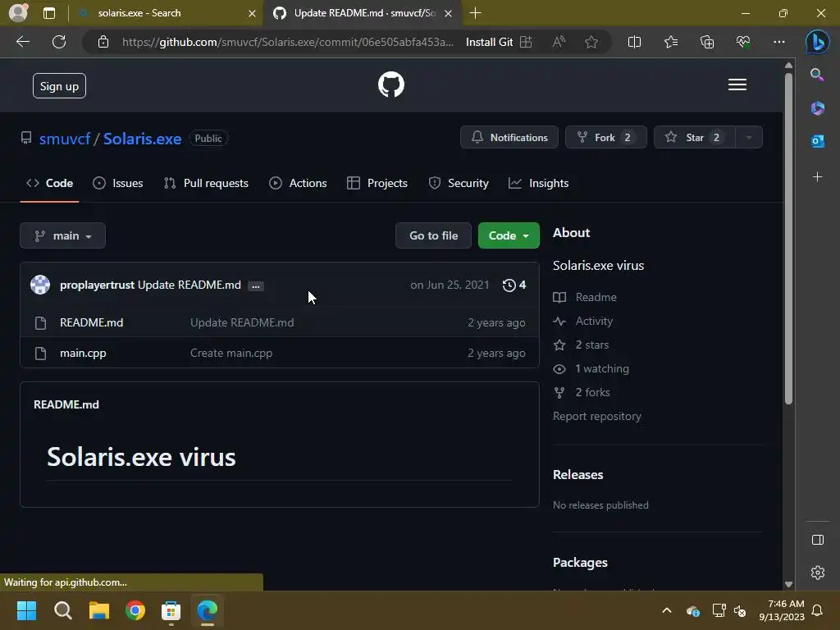Viewport: 840px width, 630px height.
Task: Open the hamburger navigation menu
Action: click(x=737, y=84)
